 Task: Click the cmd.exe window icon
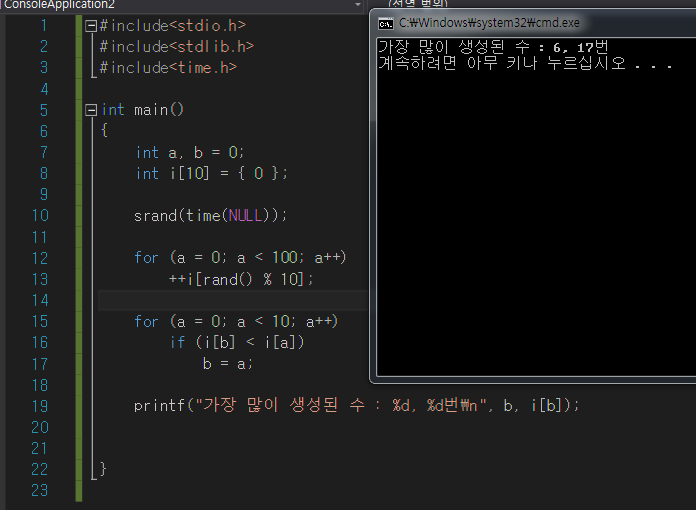[x=385, y=24]
